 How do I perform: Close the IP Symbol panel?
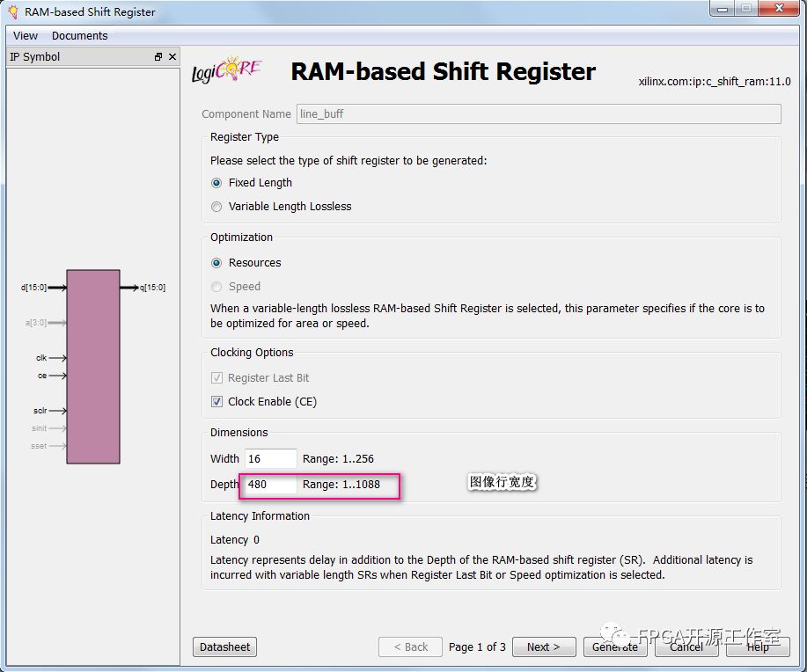click(172, 57)
